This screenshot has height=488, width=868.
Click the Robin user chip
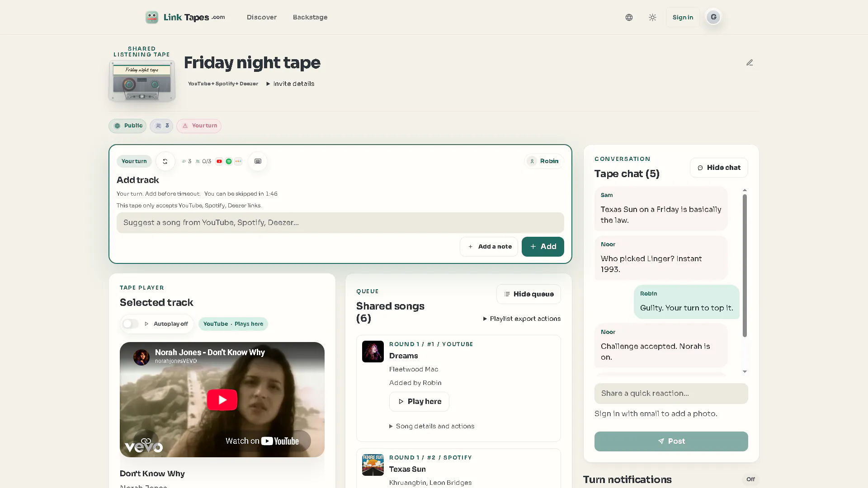point(544,161)
